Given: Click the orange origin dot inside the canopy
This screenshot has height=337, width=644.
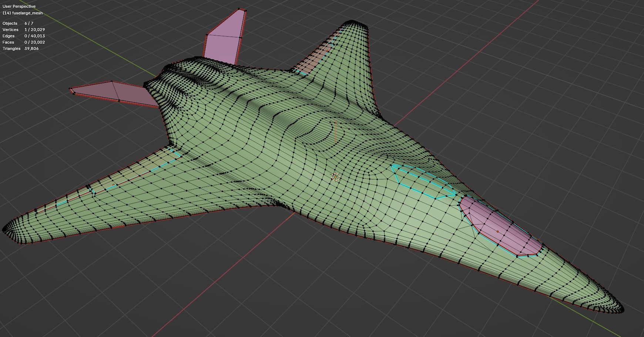Looking at the screenshot, I should point(497,232).
